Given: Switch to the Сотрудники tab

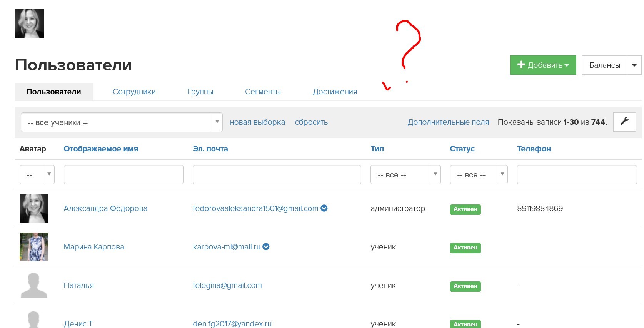Looking at the screenshot, I should [x=134, y=92].
